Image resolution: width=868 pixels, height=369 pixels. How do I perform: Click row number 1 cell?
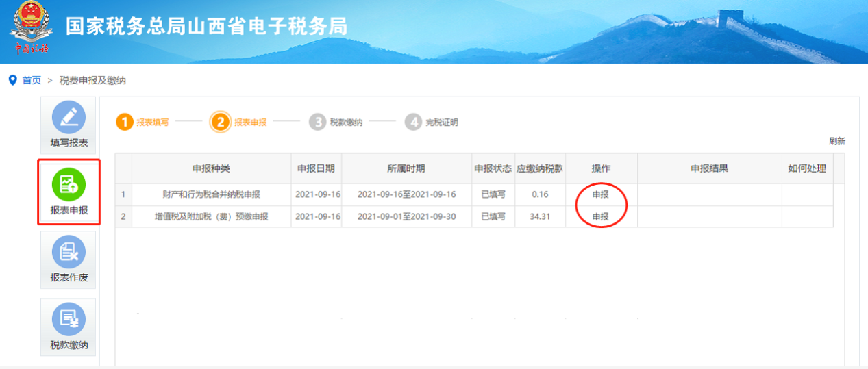click(x=123, y=194)
